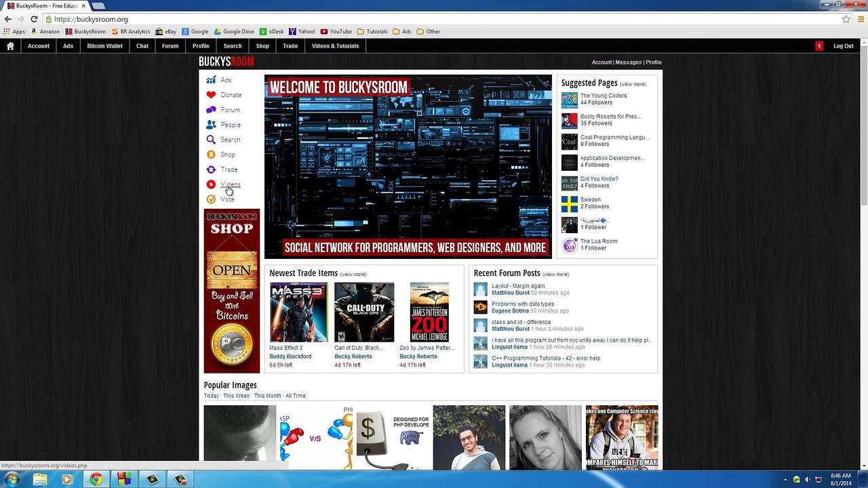
Task: Go to home via the house icon
Action: pyautogui.click(x=10, y=46)
